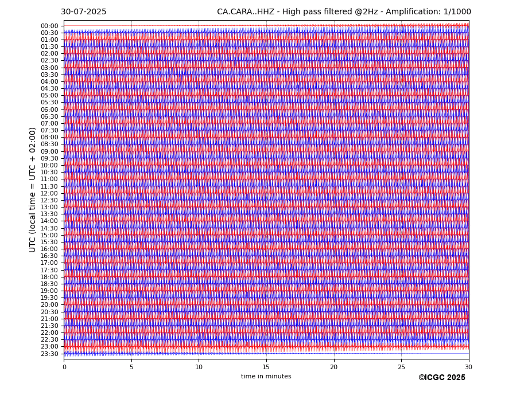Click the 03:30 time row label
The image size is (532, 399).
click(x=49, y=75)
